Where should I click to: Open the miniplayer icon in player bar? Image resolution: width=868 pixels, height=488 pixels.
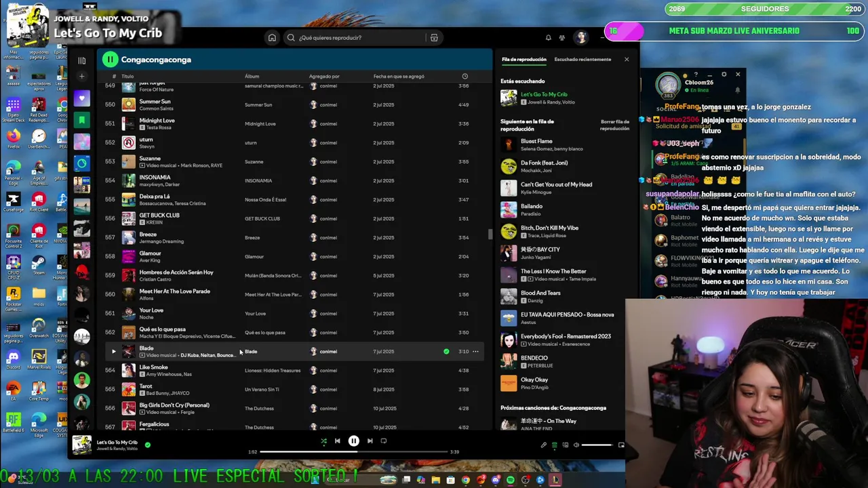tap(621, 445)
